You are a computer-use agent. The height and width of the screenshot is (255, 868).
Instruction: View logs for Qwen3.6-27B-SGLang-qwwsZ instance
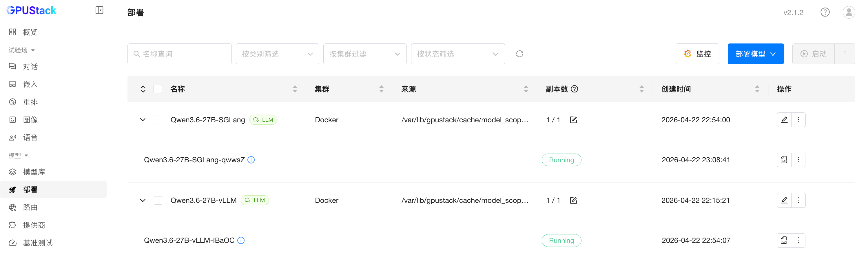click(784, 160)
